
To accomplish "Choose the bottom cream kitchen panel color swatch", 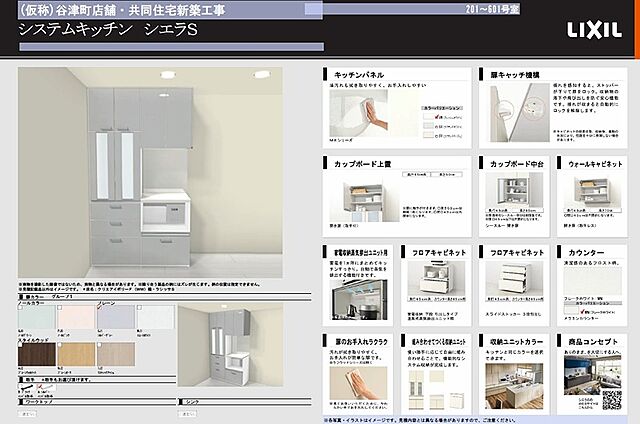I will 429,135.
